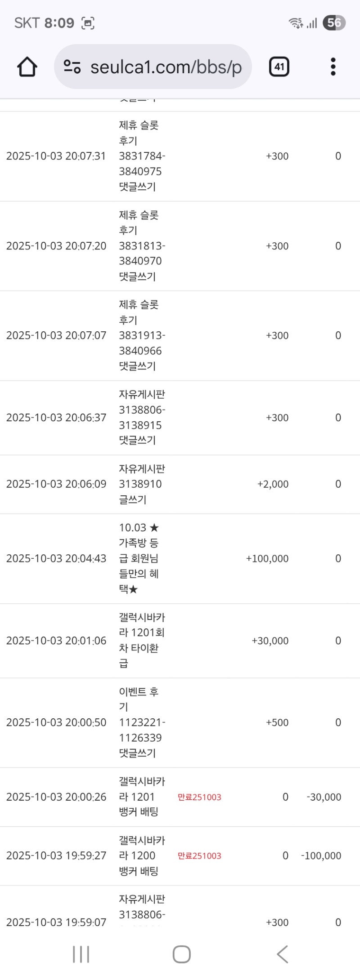Tap the 갤럭시바카라 1200 뱅커 배팅 entry
Viewport: 360px width, 980px height.
[141, 856]
